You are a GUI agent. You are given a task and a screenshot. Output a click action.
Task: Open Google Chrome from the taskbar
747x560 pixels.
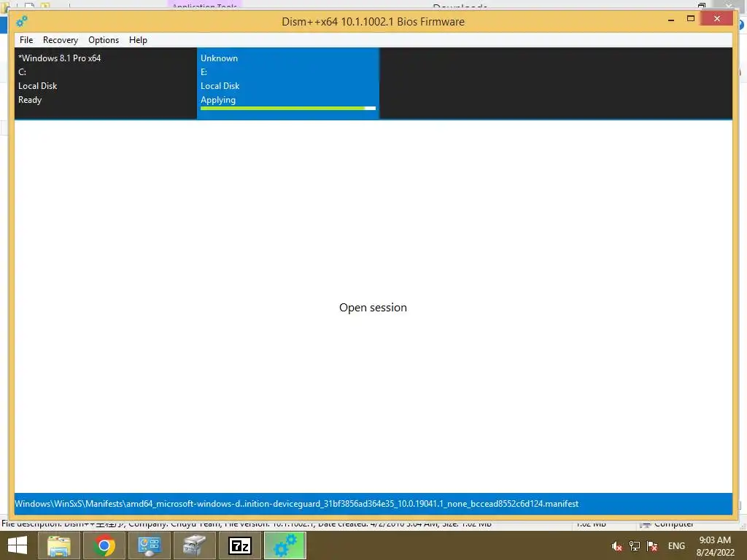[x=104, y=545]
